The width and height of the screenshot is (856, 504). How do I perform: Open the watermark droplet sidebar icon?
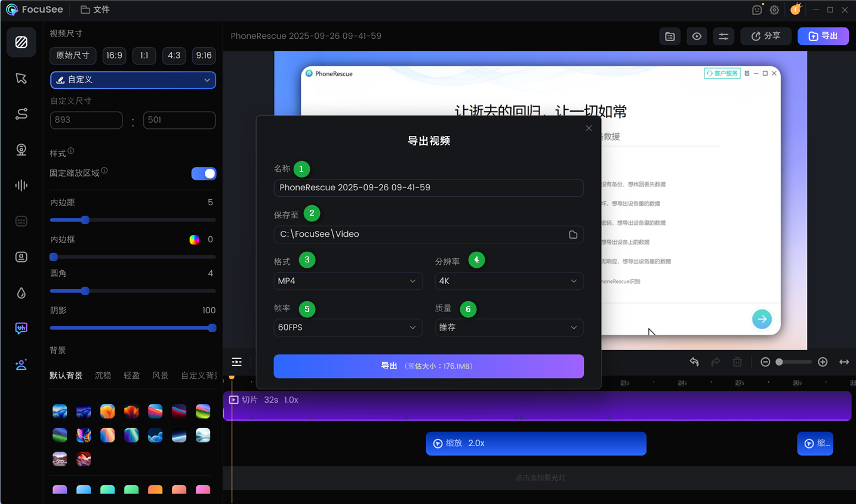pos(21,293)
